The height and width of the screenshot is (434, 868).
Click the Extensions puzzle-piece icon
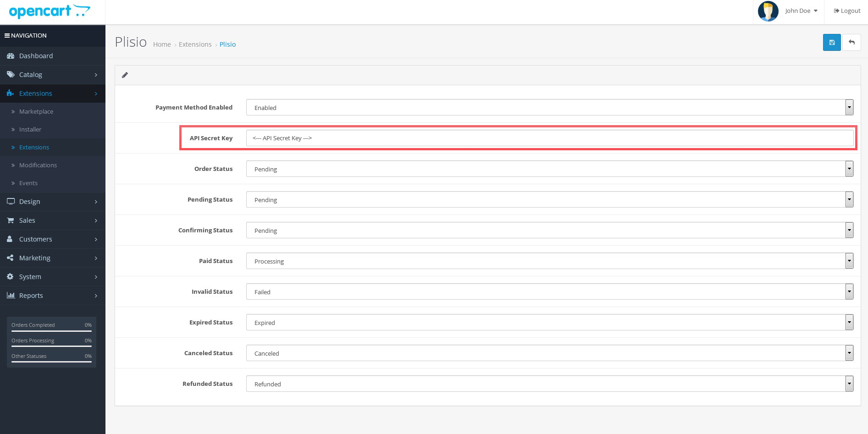[x=11, y=93]
